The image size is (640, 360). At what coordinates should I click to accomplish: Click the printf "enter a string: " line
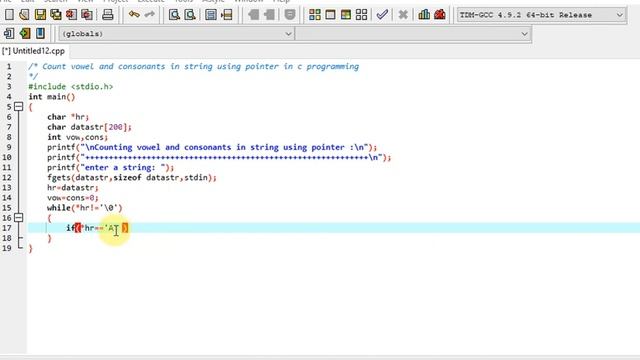[x=111, y=167]
